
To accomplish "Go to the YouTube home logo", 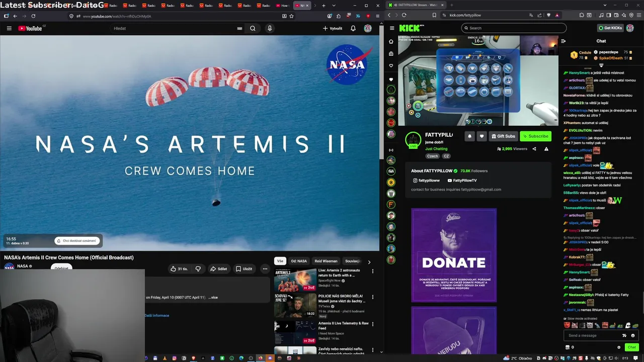I will tap(31, 28).
